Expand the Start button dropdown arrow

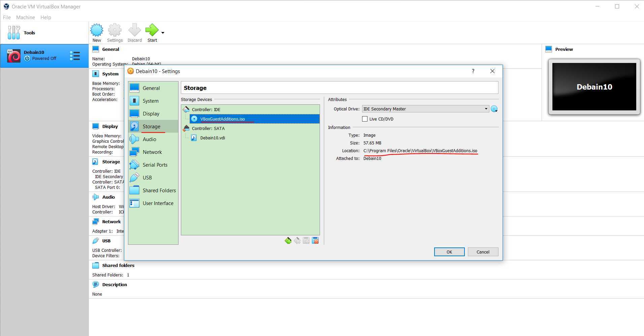pos(163,33)
